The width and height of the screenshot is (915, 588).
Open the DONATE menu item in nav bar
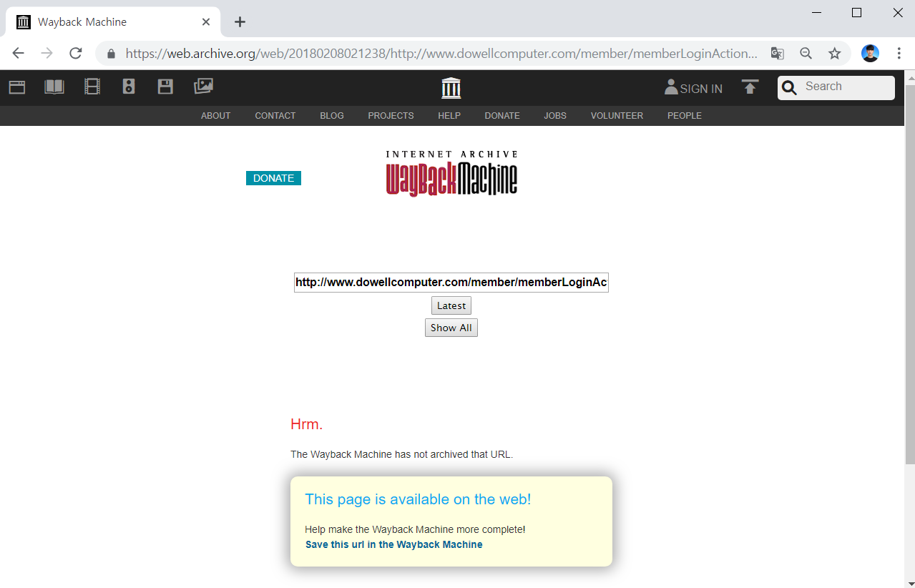(502, 116)
